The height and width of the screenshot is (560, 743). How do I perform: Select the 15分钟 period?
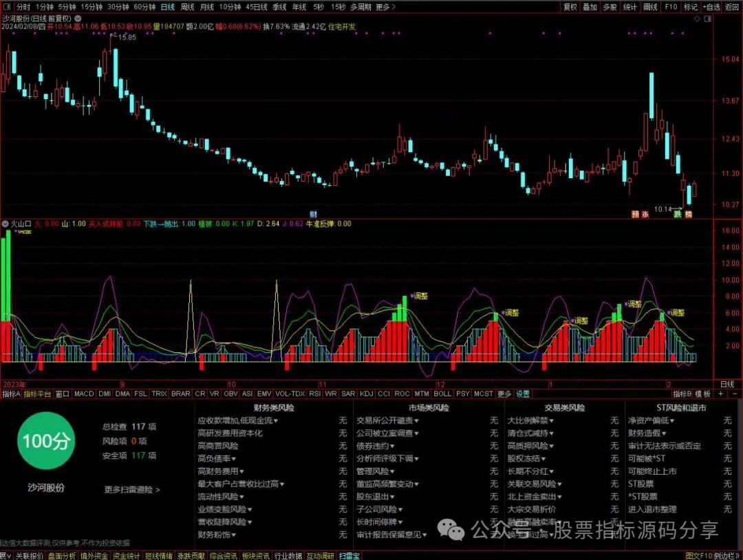coord(91,7)
